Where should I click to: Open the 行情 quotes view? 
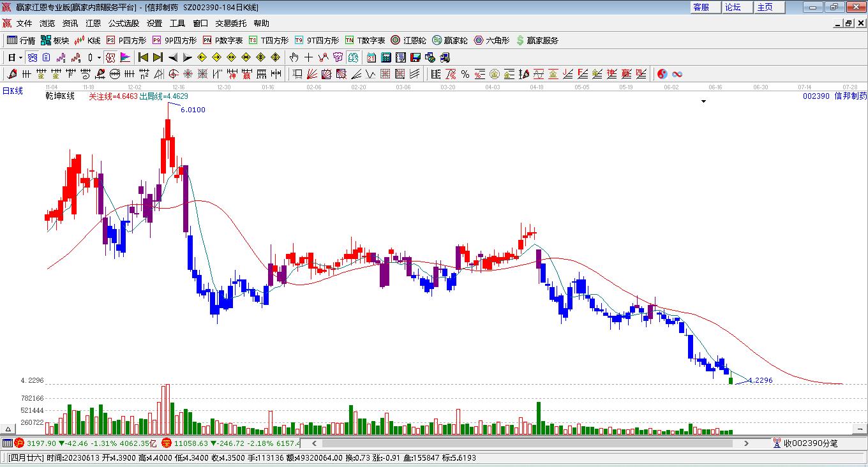click(x=21, y=40)
